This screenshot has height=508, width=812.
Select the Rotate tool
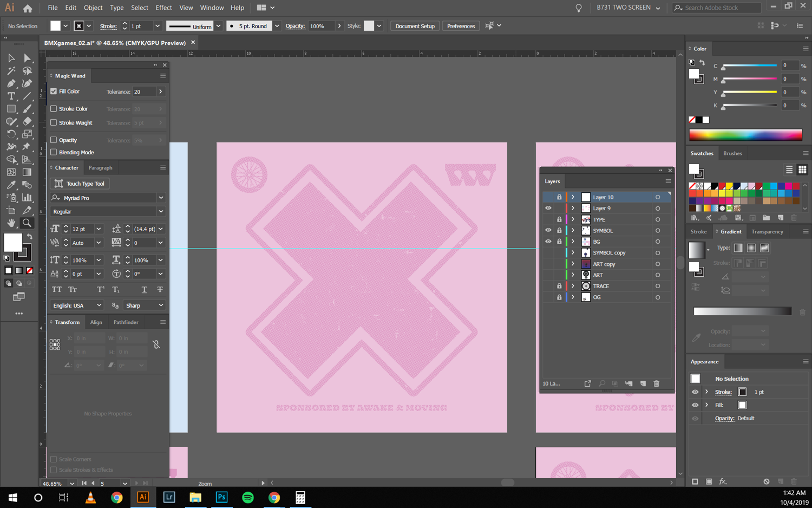11,134
